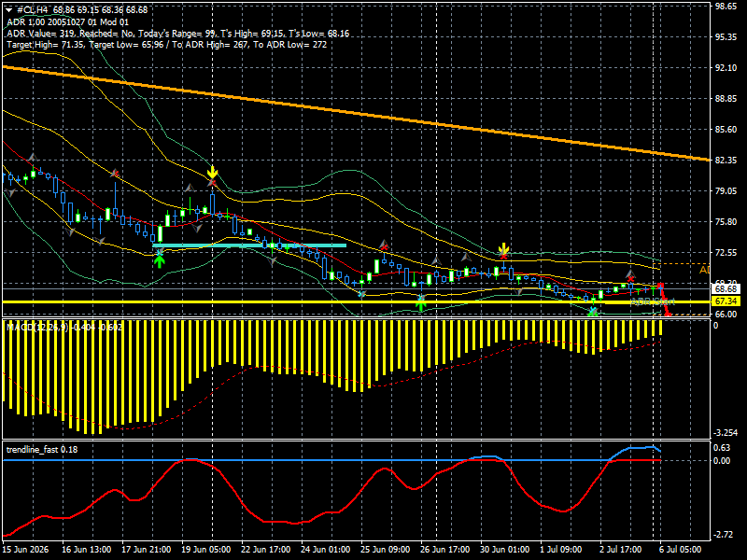Click the 0.63 trendline scale value
The height and width of the screenshot is (560, 747).
[722, 448]
